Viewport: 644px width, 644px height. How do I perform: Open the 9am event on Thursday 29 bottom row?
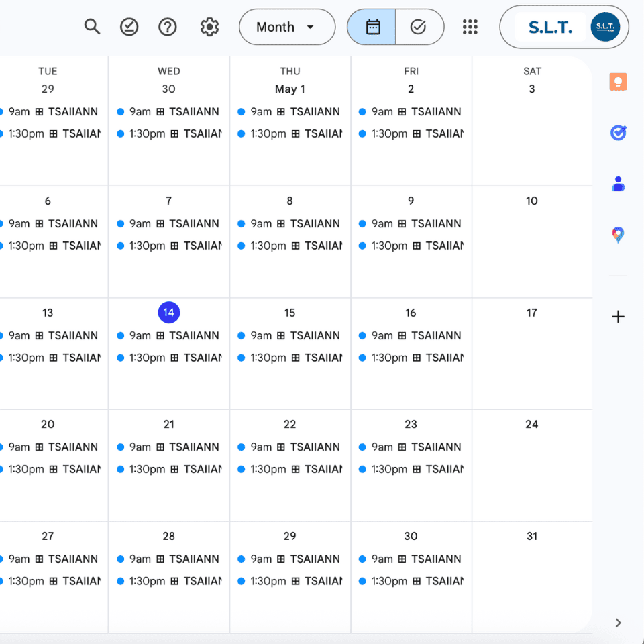(x=290, y=559)
